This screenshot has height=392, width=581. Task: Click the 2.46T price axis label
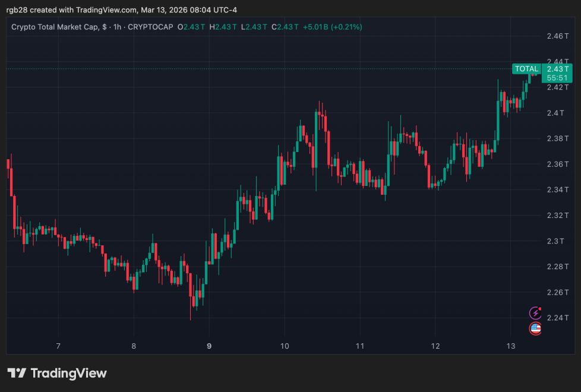pos(558,35)
